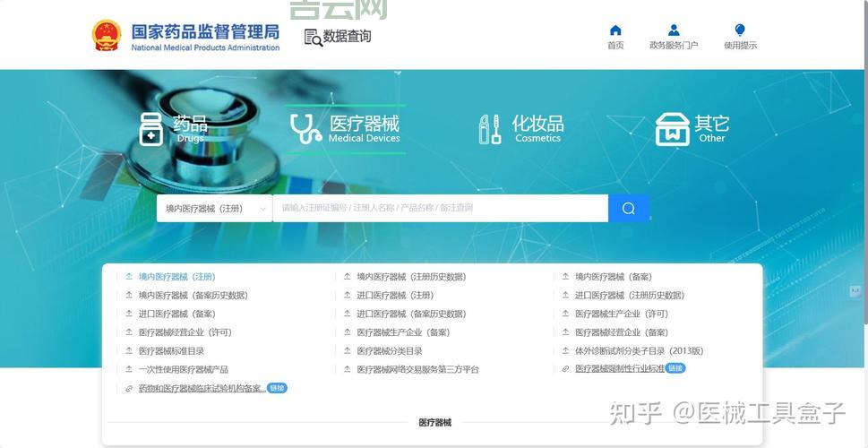The height and width of the screenshot is (448, 868).
Task: Open the 政务服务门户 menu label
Action: pyautogui.click(x=674, y=46)
